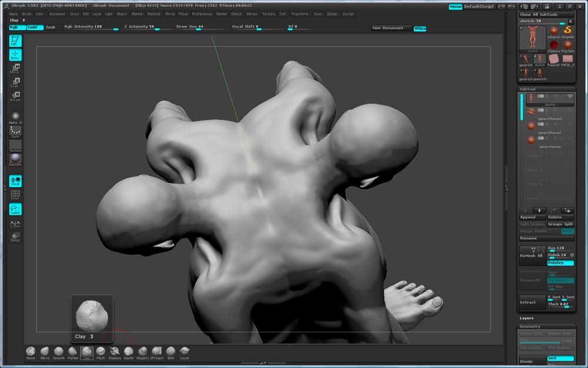Toggle L.Sym local symmetry
This screenshot has height=368, width=588.
tap(15, 223)
